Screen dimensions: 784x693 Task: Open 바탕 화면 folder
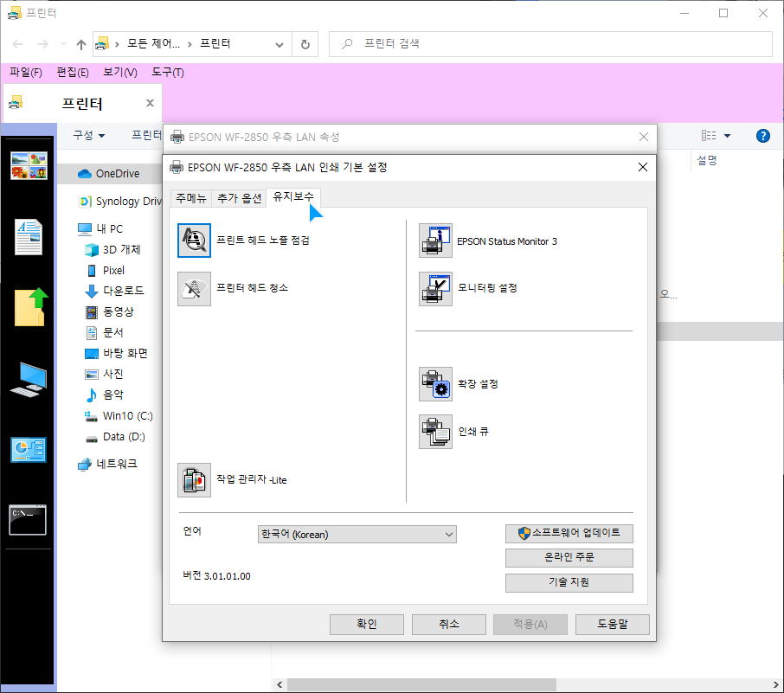116,354
